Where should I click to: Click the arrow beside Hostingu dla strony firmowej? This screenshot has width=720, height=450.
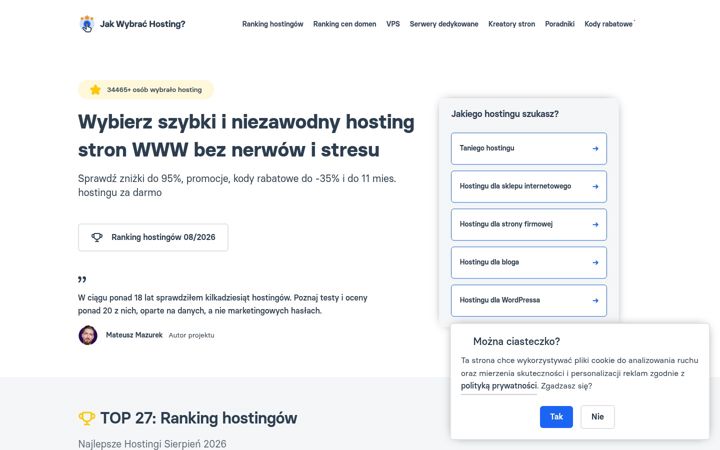click(595, 225)
